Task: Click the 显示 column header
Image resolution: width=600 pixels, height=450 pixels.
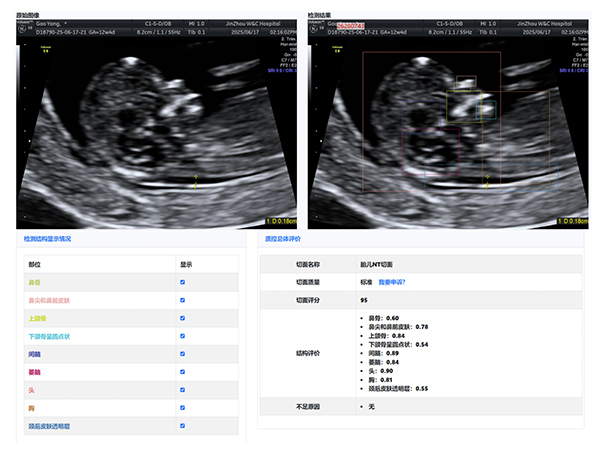Action: [x=186, y=265]
